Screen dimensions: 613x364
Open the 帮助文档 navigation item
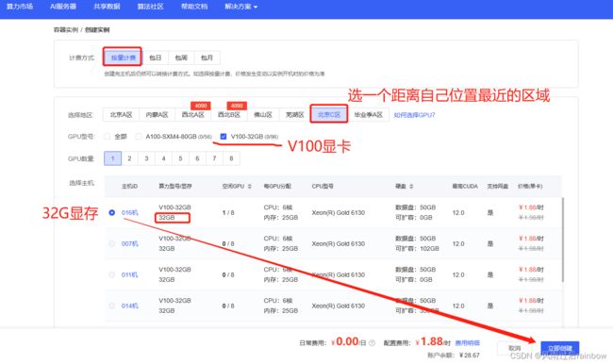tap(194, 7)
